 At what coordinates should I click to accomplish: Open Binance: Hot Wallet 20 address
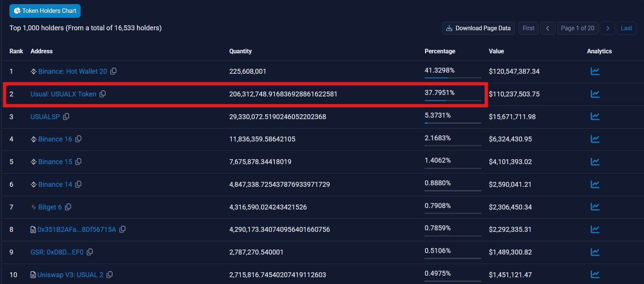tap(73, 71)
